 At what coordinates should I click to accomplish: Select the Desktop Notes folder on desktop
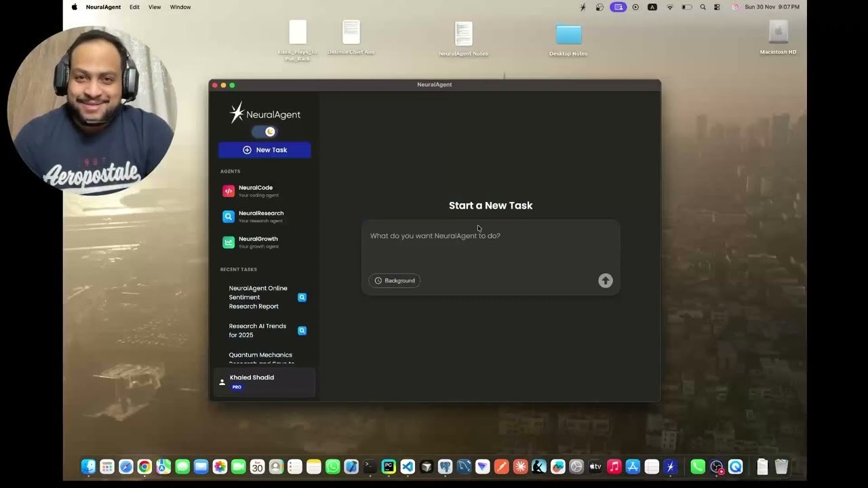(568, 39)
